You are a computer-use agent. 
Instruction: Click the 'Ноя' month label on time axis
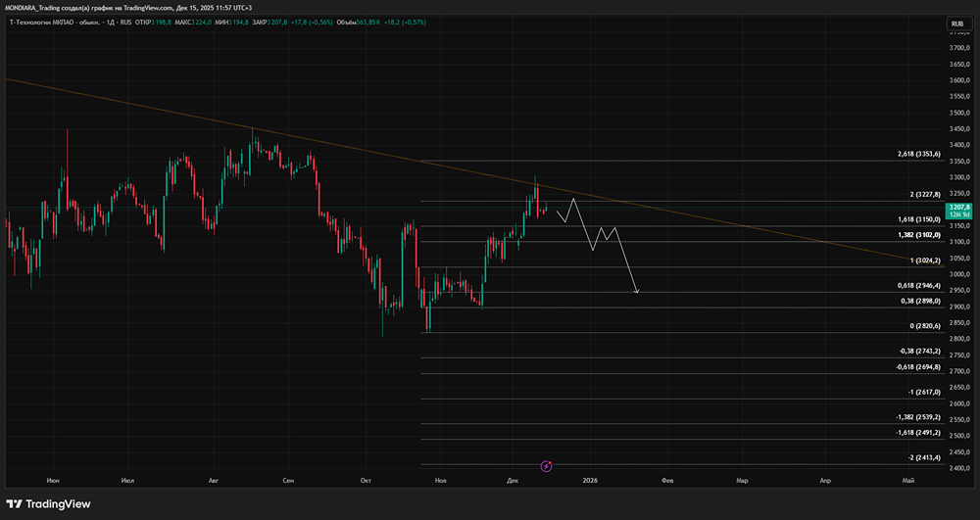[x=441, y=481]
